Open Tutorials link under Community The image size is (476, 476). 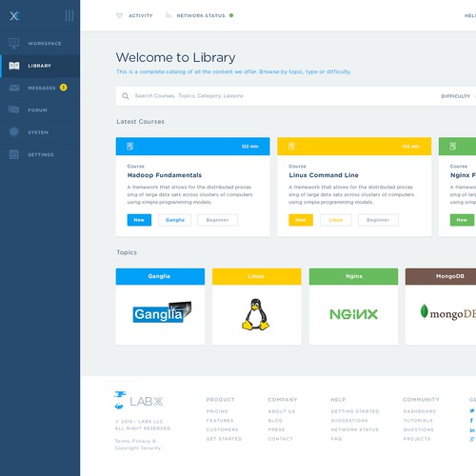click(418, 421)
